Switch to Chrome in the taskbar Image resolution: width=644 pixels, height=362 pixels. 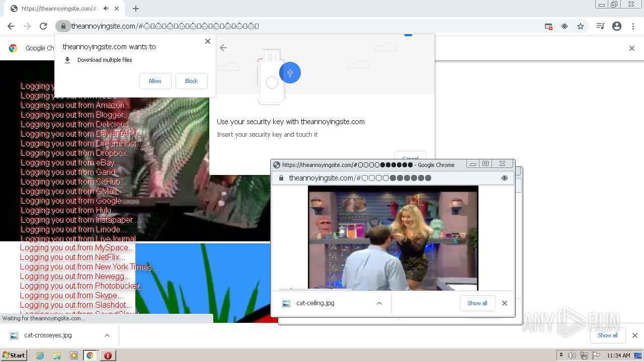[90, 355]
